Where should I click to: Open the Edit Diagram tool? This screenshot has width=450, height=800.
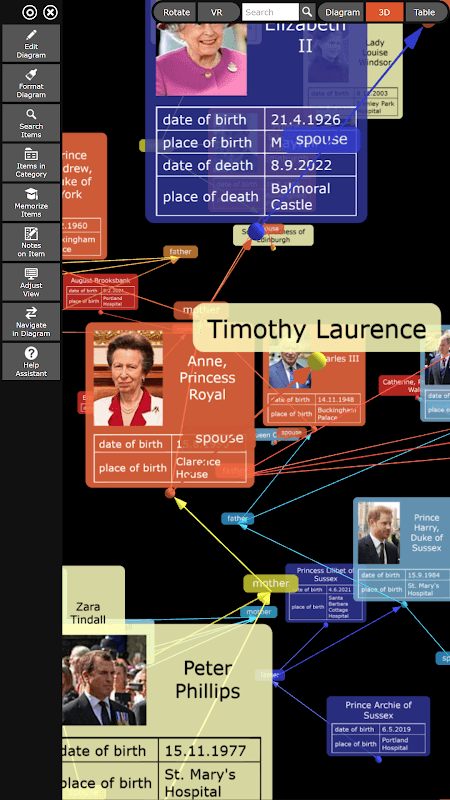tap(31, 44)
